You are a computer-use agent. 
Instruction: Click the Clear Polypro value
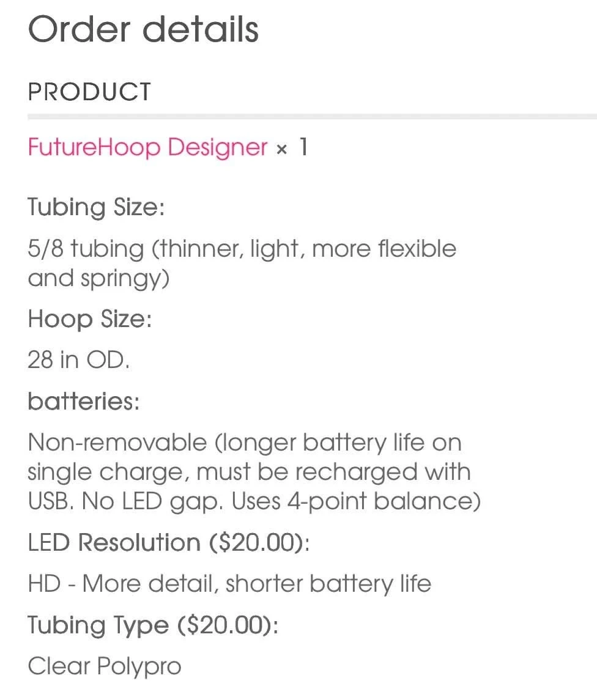(x=105, y=666)
